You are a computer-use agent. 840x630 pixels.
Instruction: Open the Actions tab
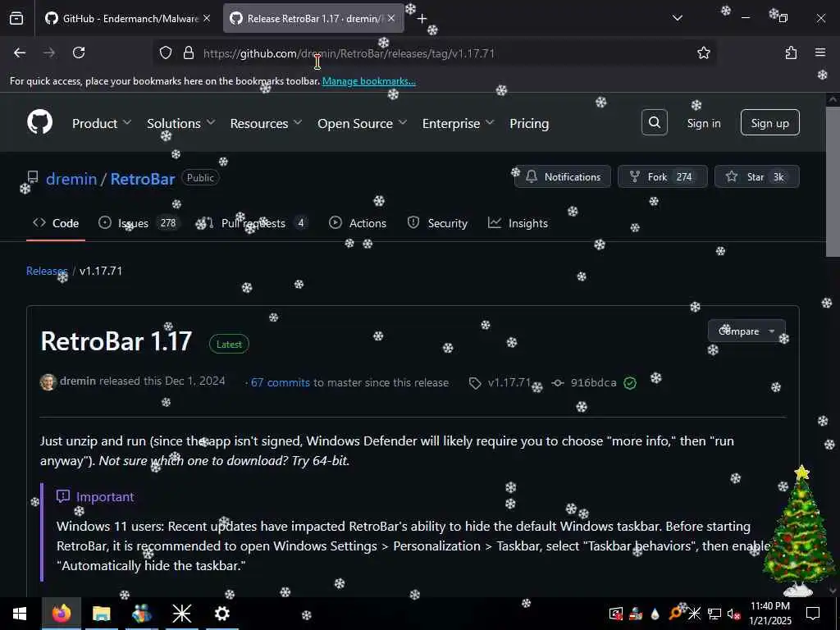[x=358, y=223]
